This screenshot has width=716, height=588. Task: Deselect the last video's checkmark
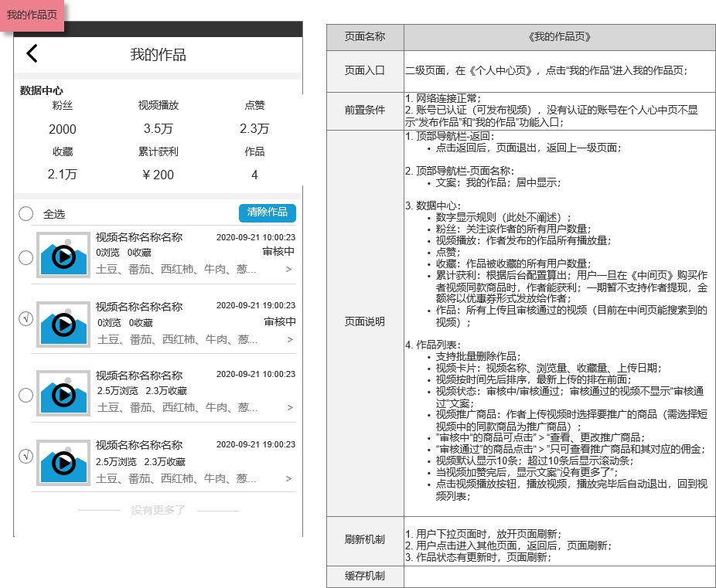coord(26,457)
